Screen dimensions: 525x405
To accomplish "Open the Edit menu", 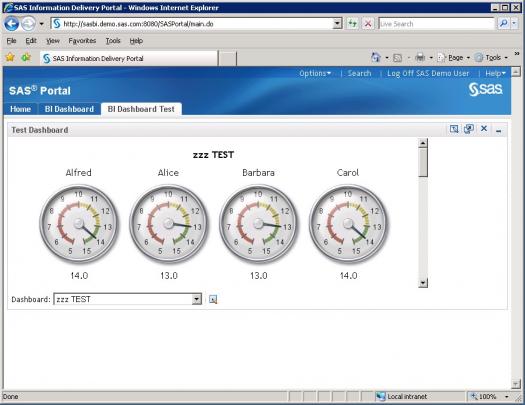I will click(31, 41).
